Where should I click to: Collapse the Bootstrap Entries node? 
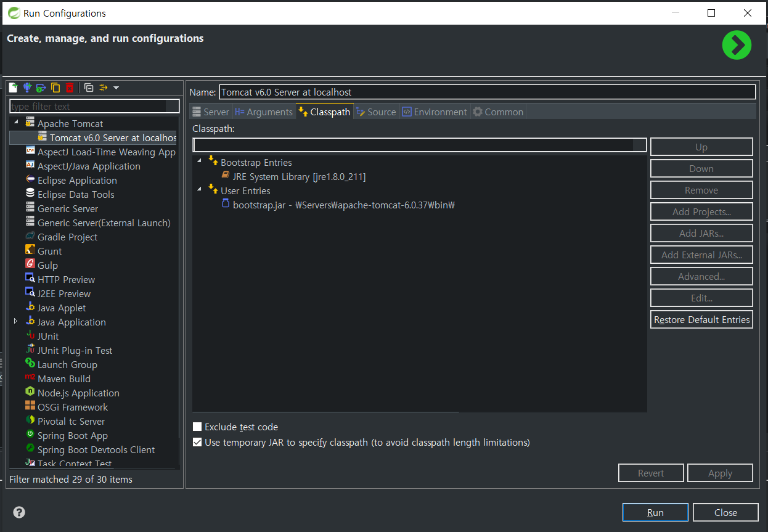click(x=200, y=162)
